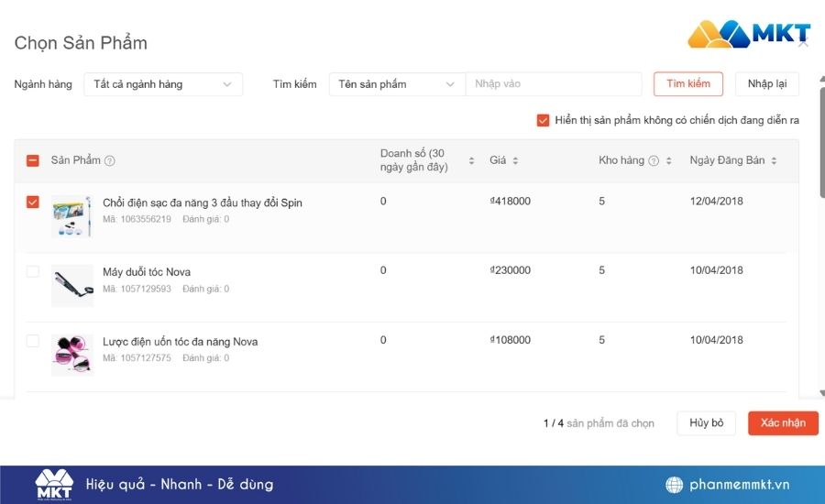Click the help icon next to Kho hàng
825x504 pixels.
(x=654, y=161)
